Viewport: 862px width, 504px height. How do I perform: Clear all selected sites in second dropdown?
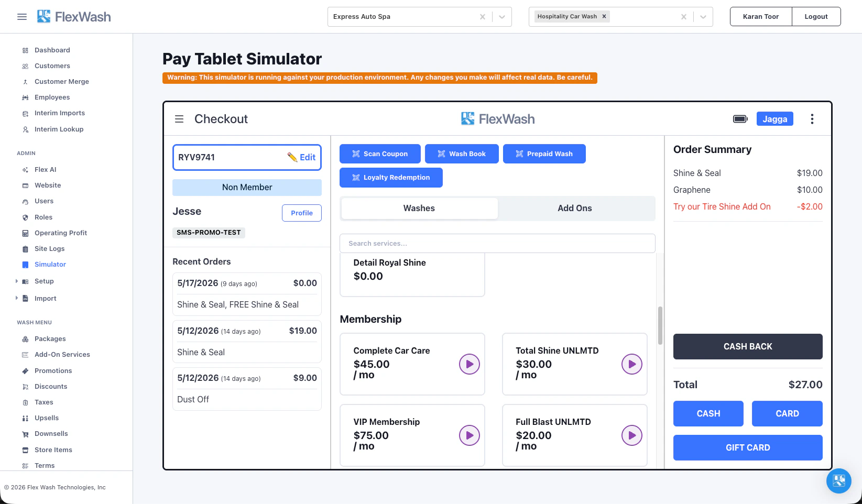[x=684, y=17]
